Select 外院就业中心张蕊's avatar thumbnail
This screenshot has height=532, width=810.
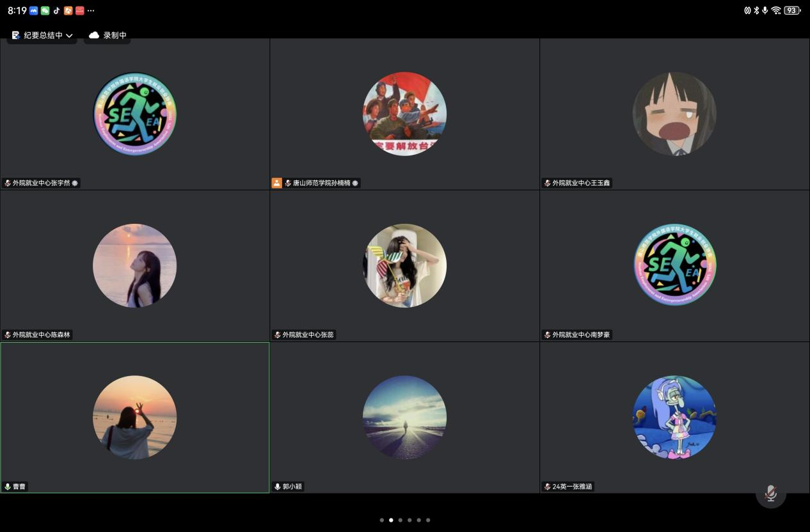(x=404, y=265)
